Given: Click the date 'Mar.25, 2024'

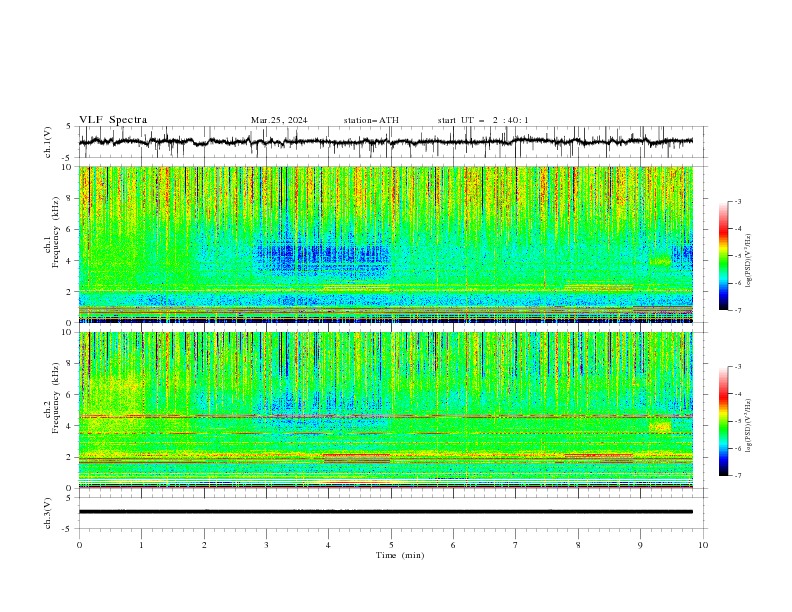Looking at the screenshot, I should (279, 120).
